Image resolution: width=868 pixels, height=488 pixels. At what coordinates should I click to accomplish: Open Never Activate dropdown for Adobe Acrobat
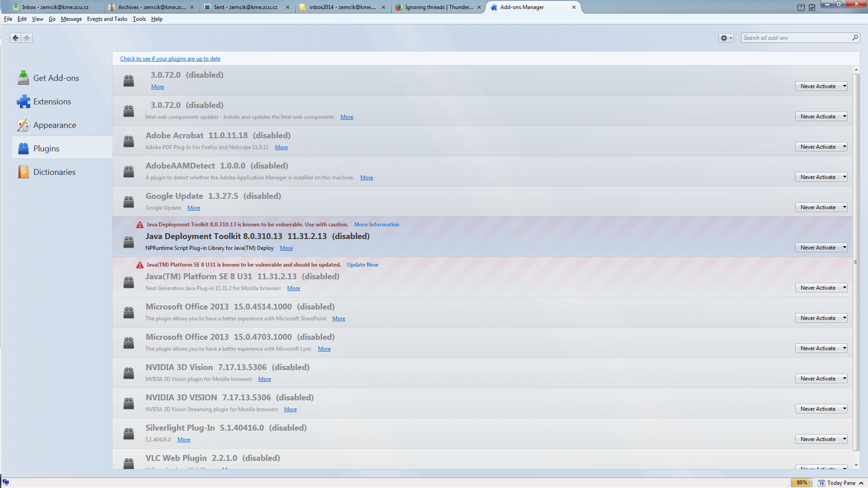tap(821, 147)
